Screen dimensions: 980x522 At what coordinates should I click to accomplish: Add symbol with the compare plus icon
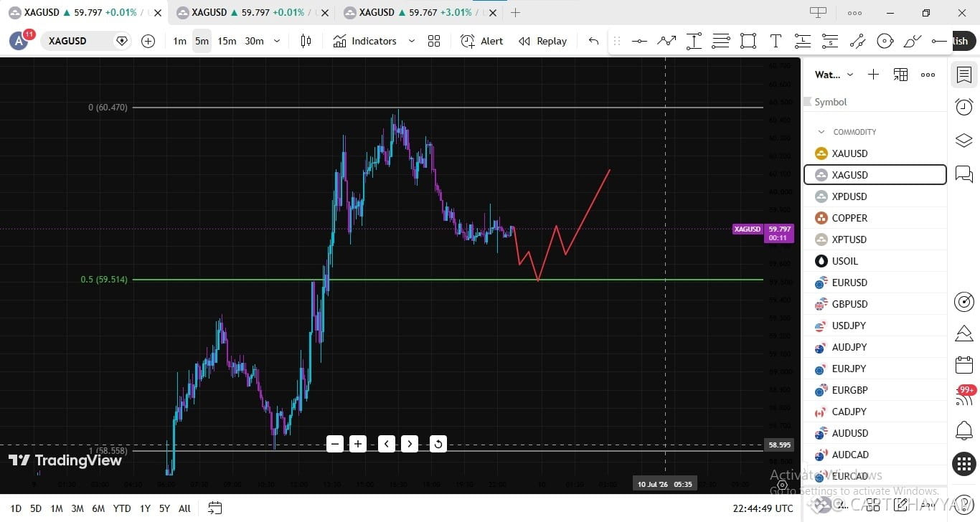[x=148, y=41]
